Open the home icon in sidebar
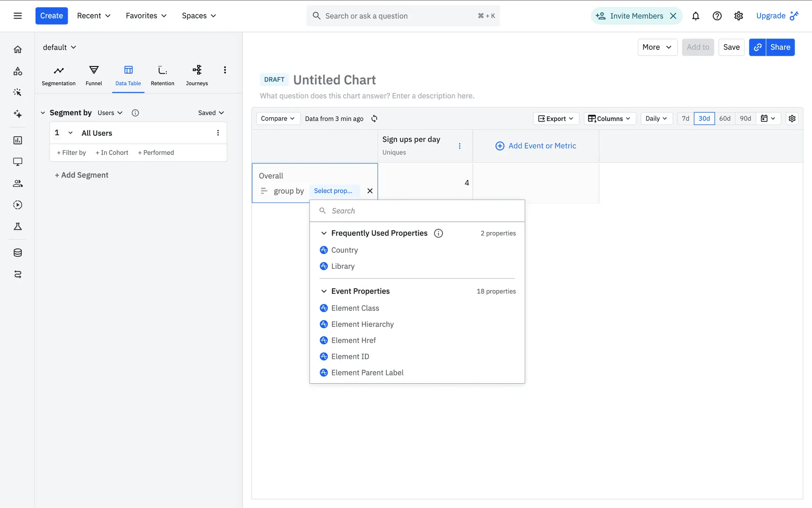The width and height of the screenshot is (812, 508). coord(18,50)
